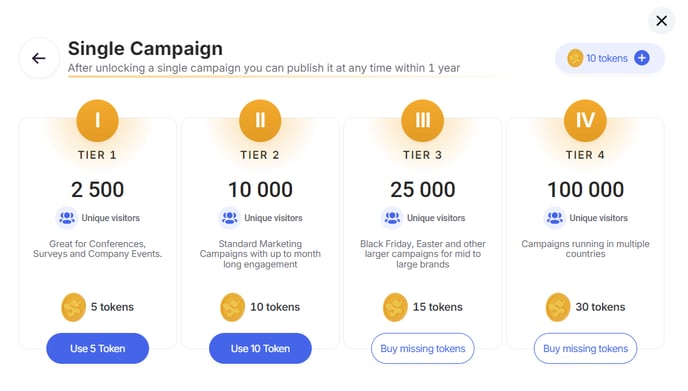Click the Tier 1 unique visitors icon
Viewport: 688px width, 391px height.
tap(67, 218)
